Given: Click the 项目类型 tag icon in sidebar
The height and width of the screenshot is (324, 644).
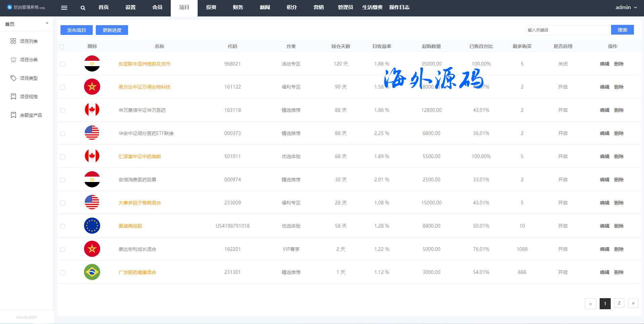Looking at the screenshot, I should (x=13, y=78).
